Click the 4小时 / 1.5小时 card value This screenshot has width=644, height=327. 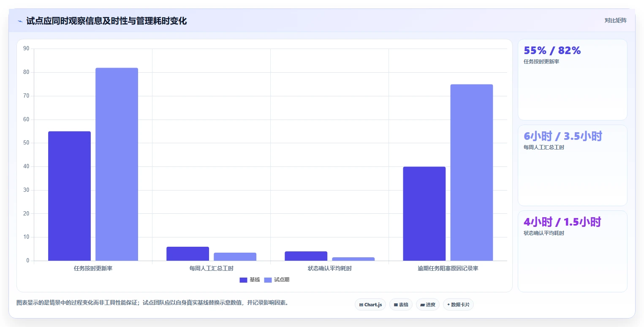pos(562,222)
